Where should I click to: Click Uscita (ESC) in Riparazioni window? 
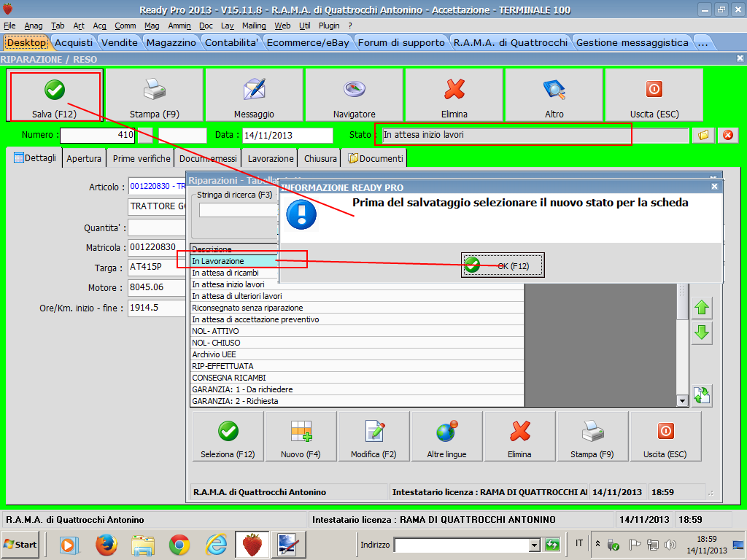pyautogui.click(x=665, y=437)
